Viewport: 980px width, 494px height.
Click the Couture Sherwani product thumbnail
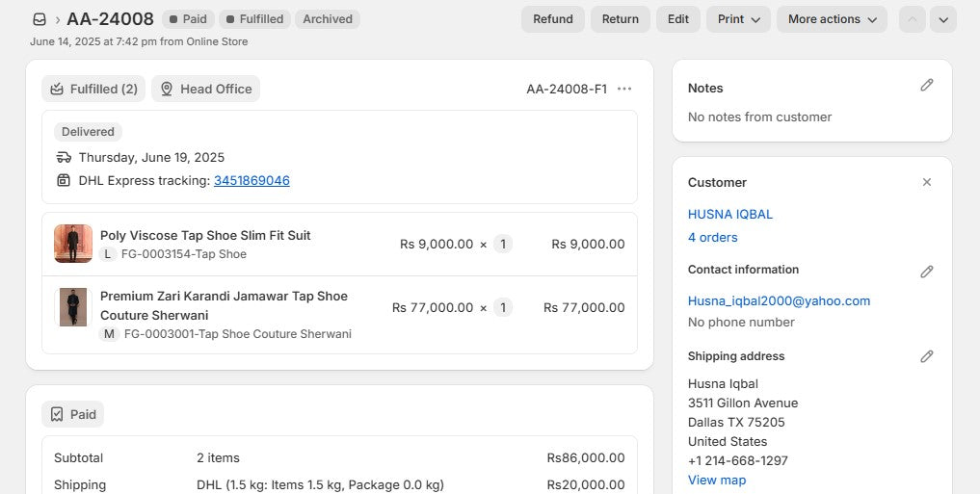(x=73, y=306)
